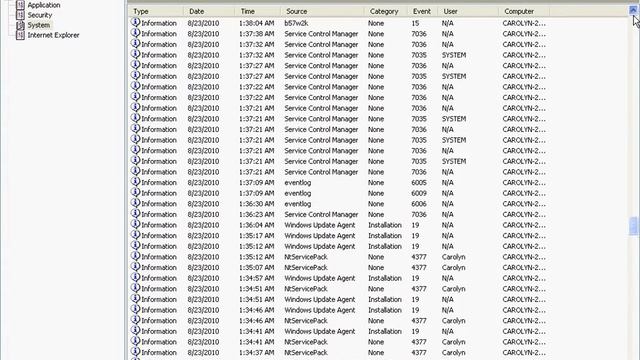Select NtServicePack source in the 1:34:41 AM row

click(x=306, y=342)
